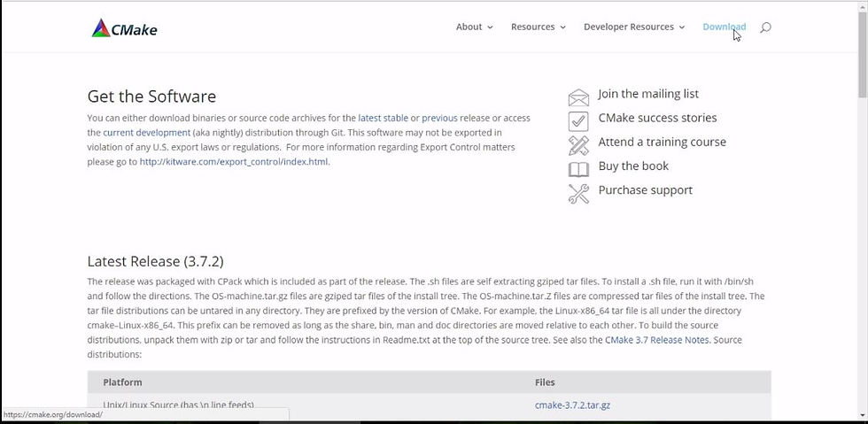This screenshot has width=868, height=424.
Task: Click the Platform column header
Action: point(122,382)
